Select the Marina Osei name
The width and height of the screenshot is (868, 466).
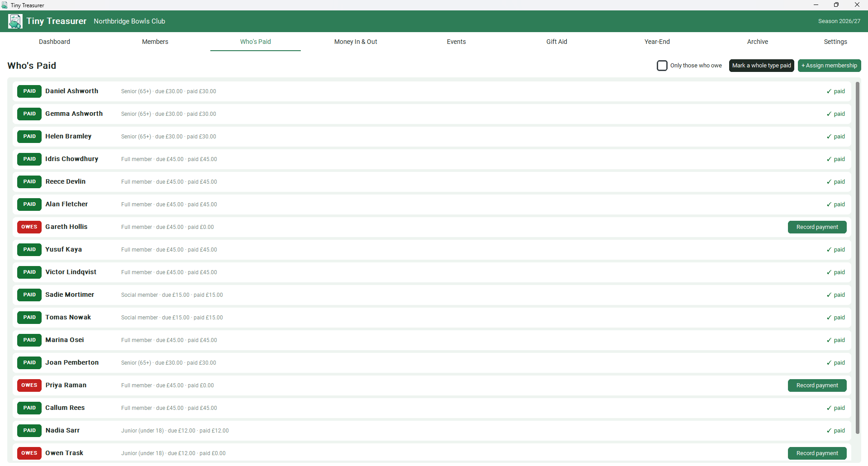[x=64, y=340]
